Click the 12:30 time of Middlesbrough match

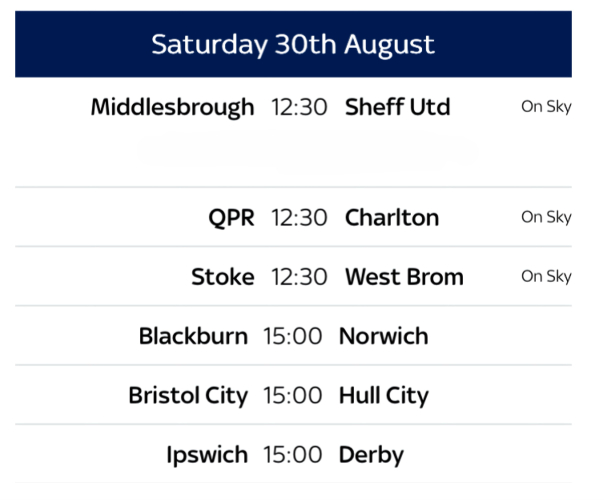click(299, 108)
